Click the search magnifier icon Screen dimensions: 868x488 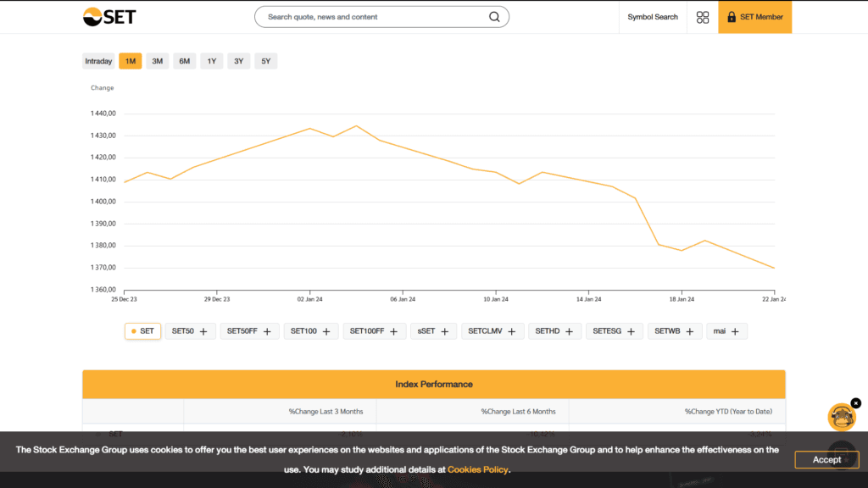click(x=494, y=17)
